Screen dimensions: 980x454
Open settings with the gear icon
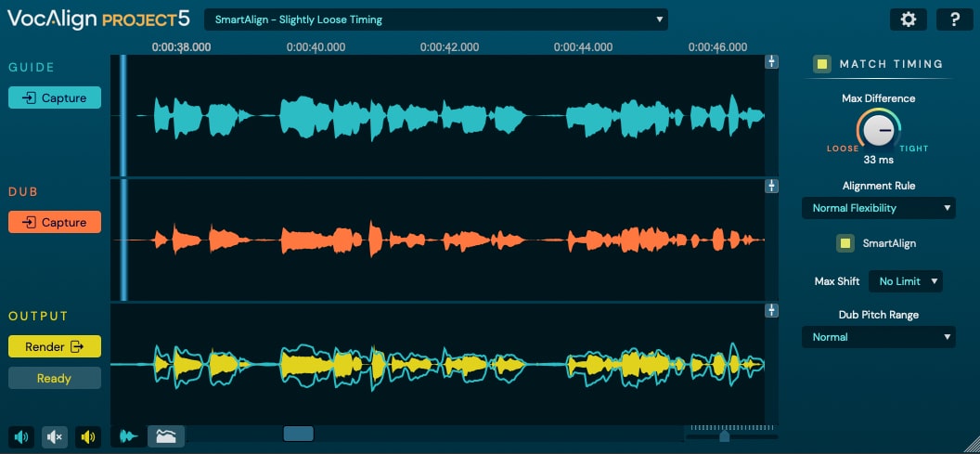908,19
